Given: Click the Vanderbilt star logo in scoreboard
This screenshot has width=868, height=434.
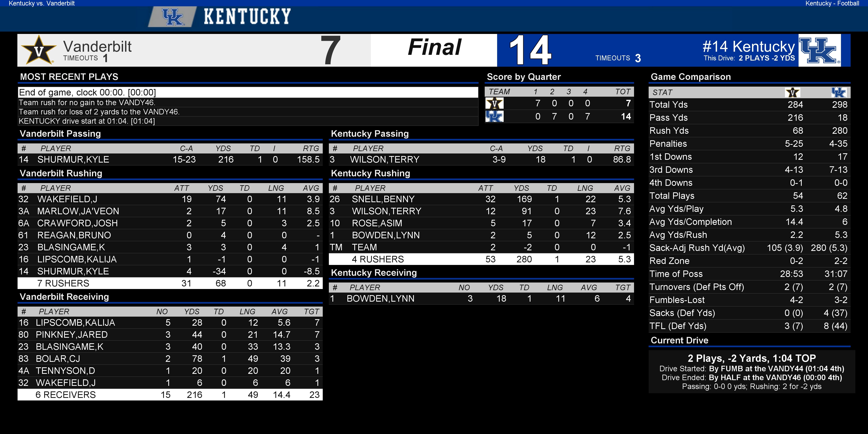Looking at the screenshot, I should pyautogui.click(x=38, y=50).
